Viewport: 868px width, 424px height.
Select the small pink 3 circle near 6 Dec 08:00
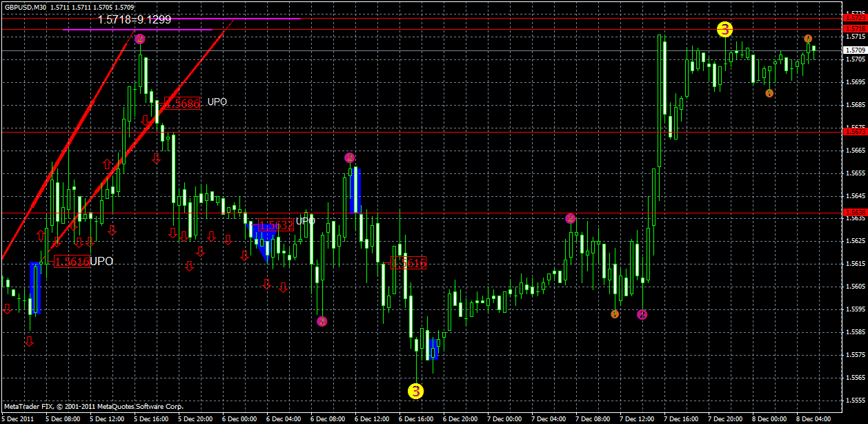[x=322, y=320]
